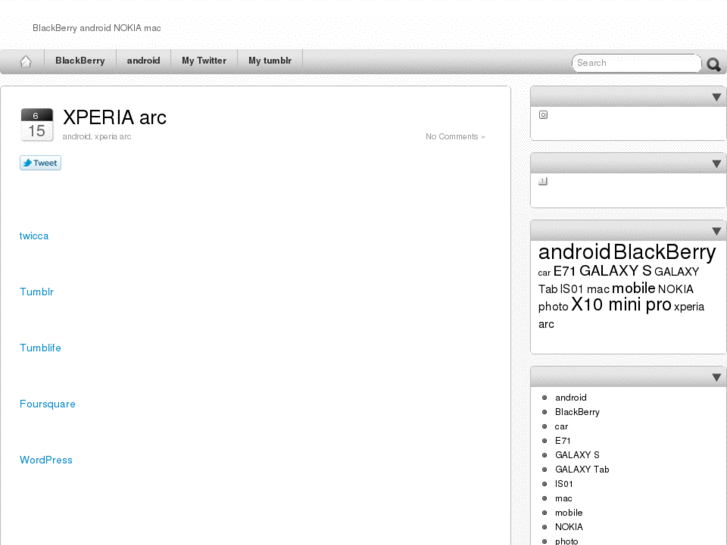Open the XPERIA arc post title
Viewport: 727px width, 545px height.
115,117
